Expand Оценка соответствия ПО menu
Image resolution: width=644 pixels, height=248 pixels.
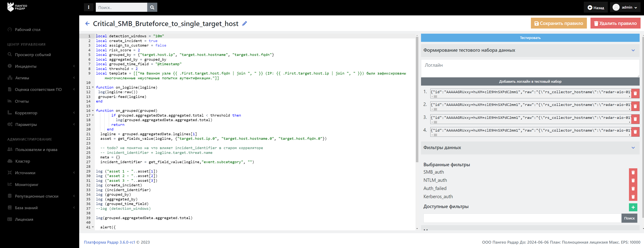41,89
